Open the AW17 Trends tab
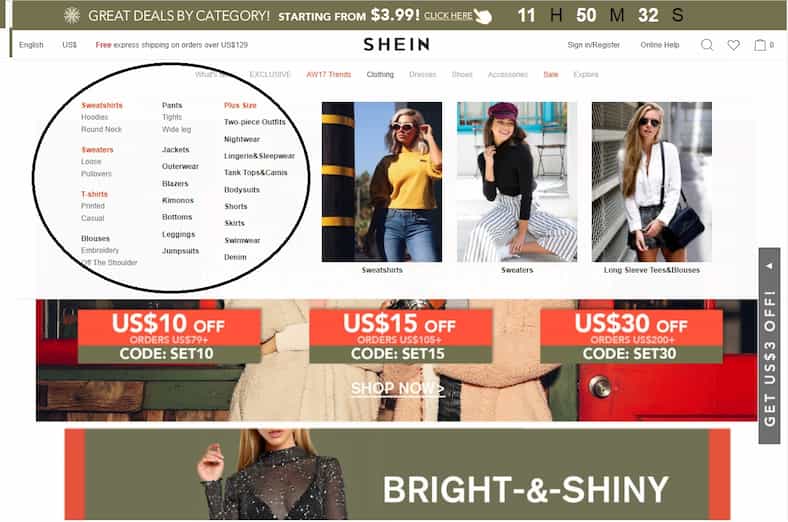The height and width of the screenshot is (522, 788). pos(329,74)
